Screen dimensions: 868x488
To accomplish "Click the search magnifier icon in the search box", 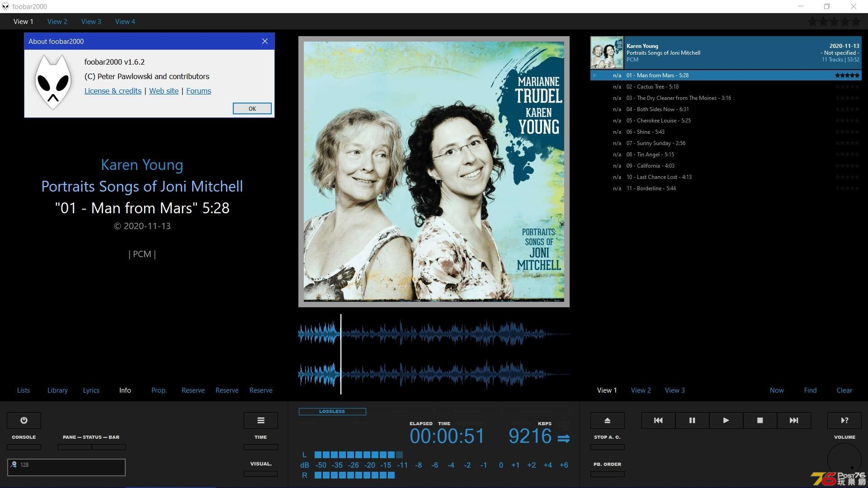I will click(14, 465).
